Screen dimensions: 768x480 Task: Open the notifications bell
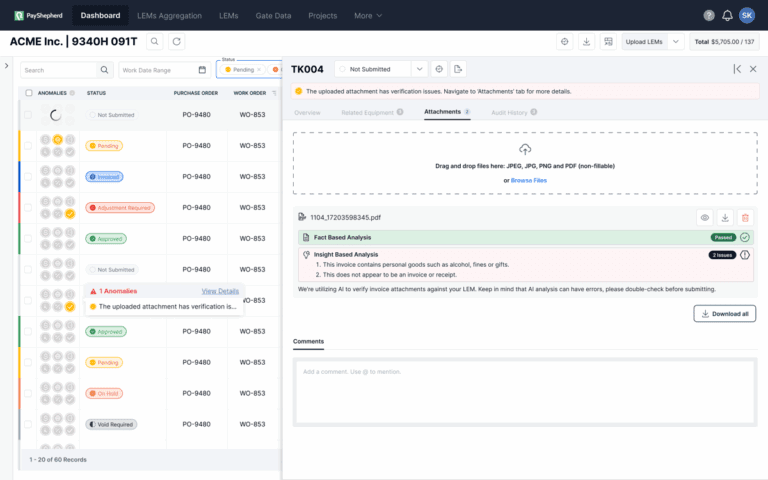(727, 15)
